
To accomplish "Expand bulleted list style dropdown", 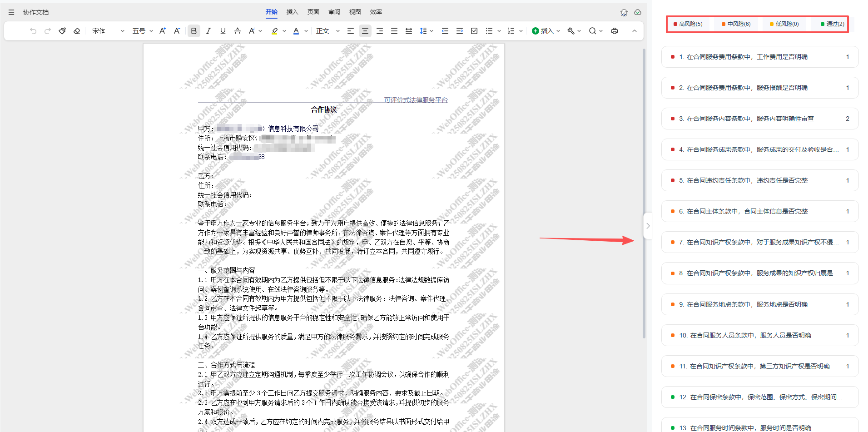I will click(499, 31).
